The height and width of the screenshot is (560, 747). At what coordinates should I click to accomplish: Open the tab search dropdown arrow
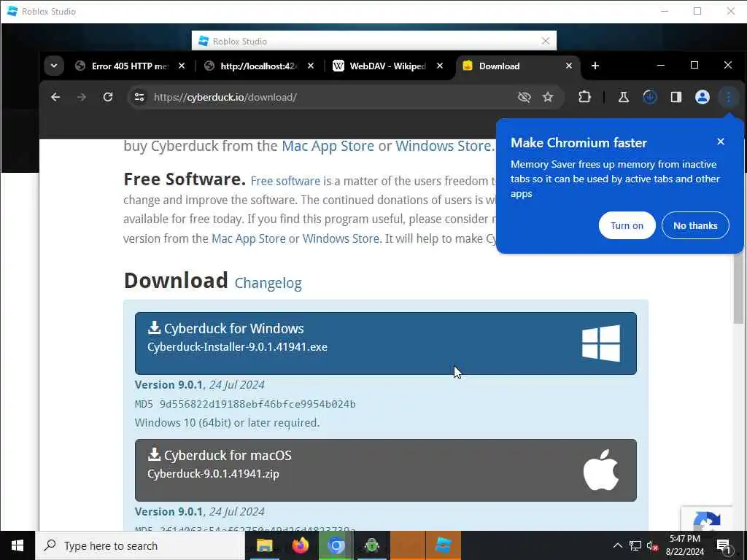[x=54, y=66]
